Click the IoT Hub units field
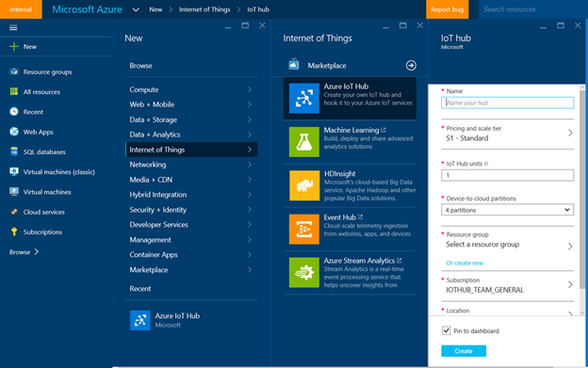 pyautogui.click(x=507, y=175)
